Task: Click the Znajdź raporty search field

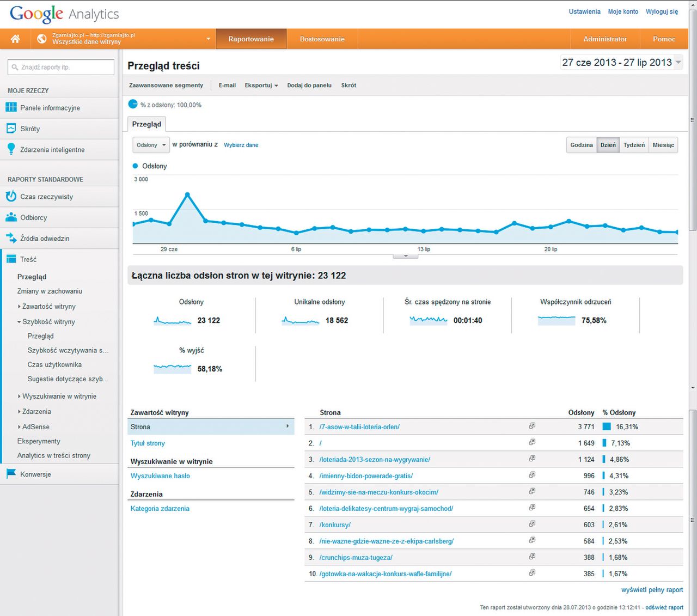Action: click(61, 67)
